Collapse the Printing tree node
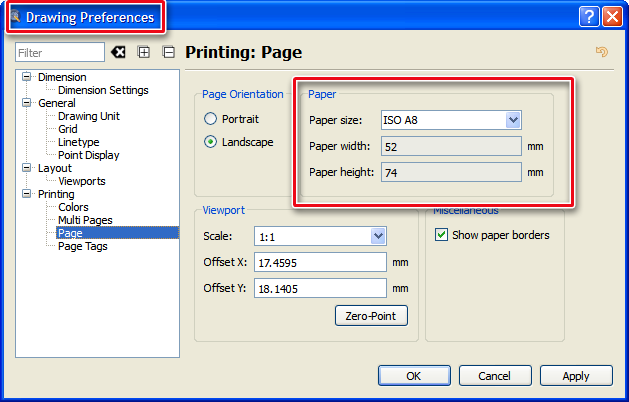The height and width of the screenshot is (402, 629). (28, 194)
